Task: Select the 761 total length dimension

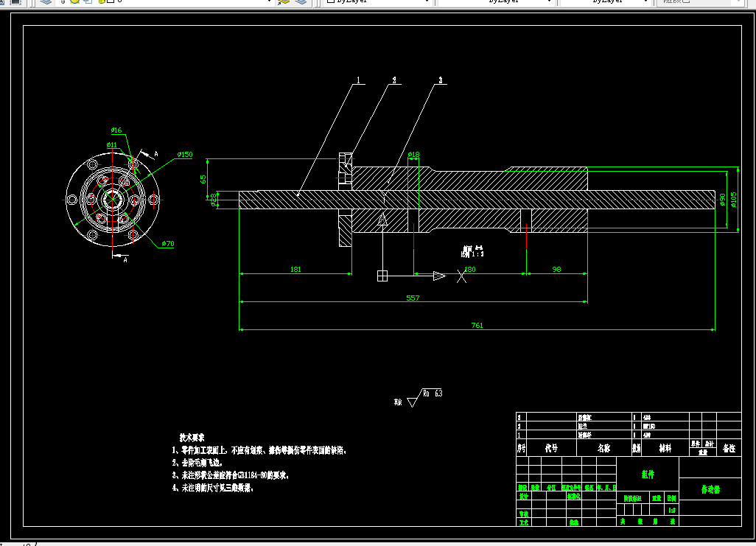Action: (477, 325)
